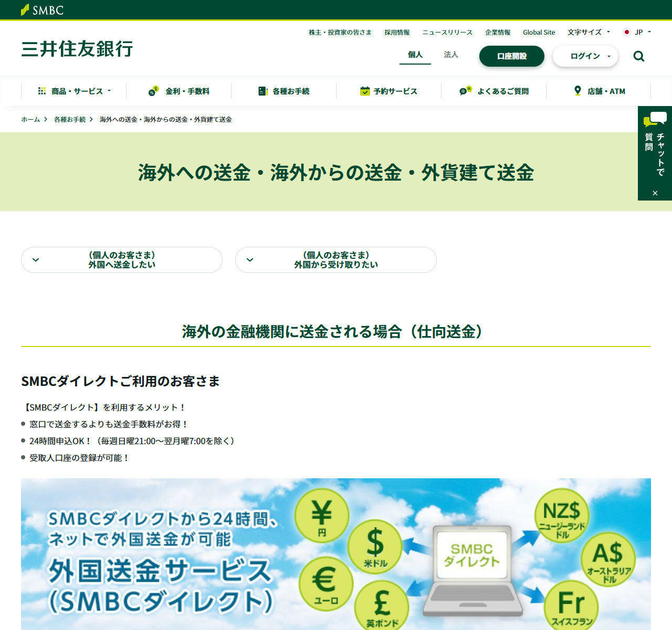Open Global Site link
Image resolution: width=672 pixels, height=630 pixels.
539,32
